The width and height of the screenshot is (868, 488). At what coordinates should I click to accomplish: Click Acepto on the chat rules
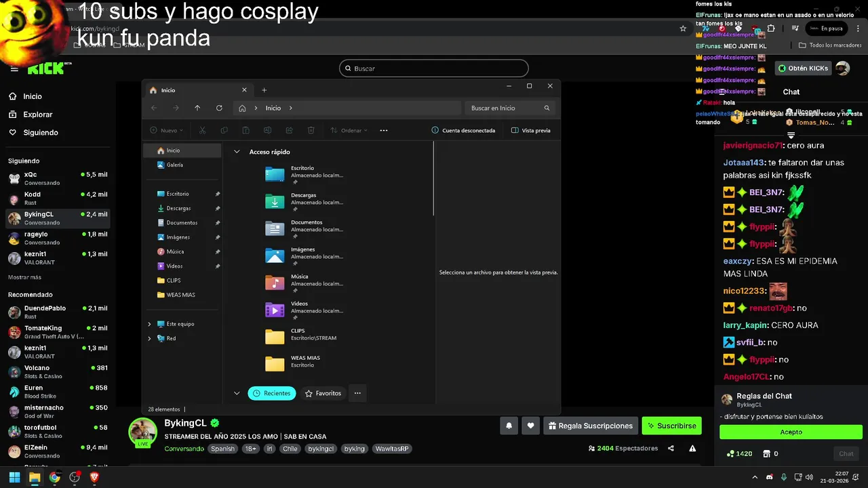tap(791, 432)
